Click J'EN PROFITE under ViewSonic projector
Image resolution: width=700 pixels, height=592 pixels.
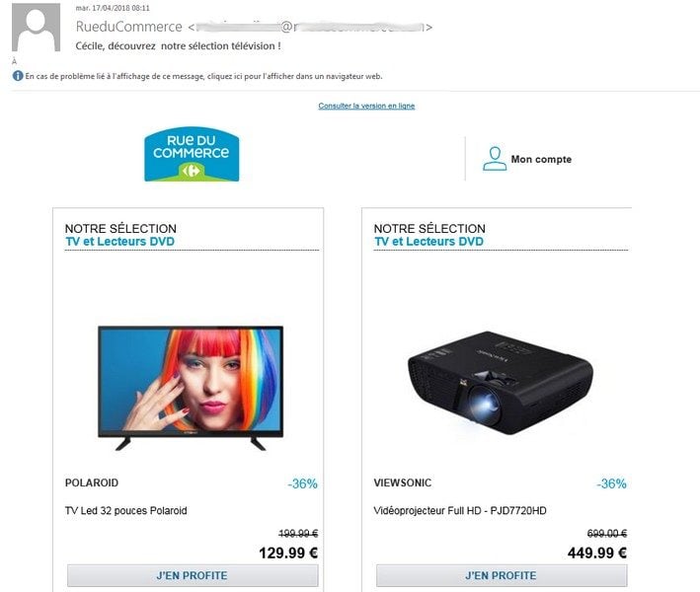(502, 575)
